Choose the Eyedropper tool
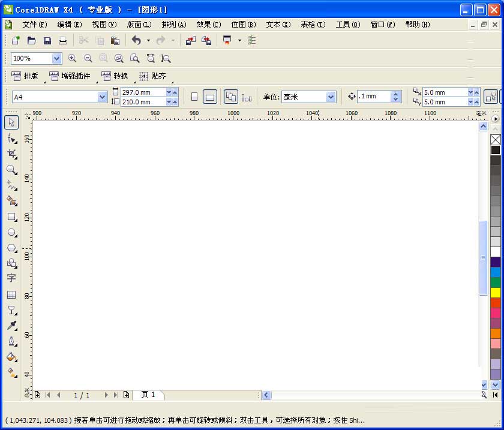This screenshot has height=430, width=504. pos(11,326)
